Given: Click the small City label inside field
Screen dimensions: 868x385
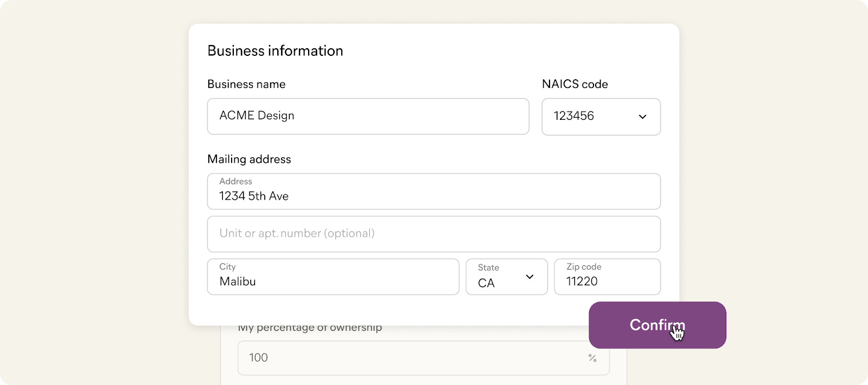Looking at the screenshot, I should tap(227, 267).
